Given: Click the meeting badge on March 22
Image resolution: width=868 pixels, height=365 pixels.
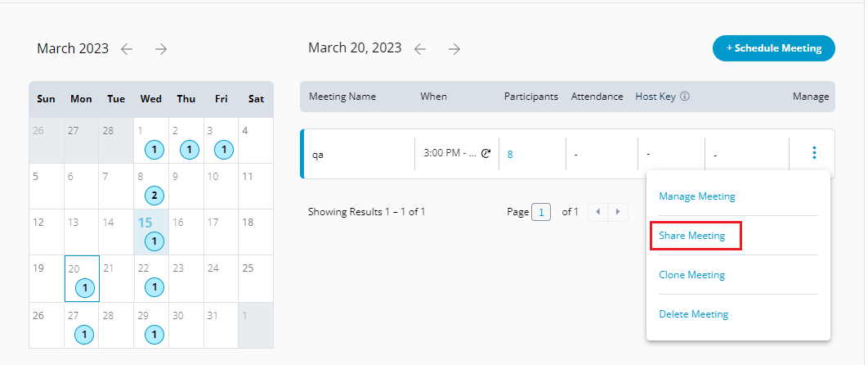Looking at the screenshot, I should click(x=153, y=287).
